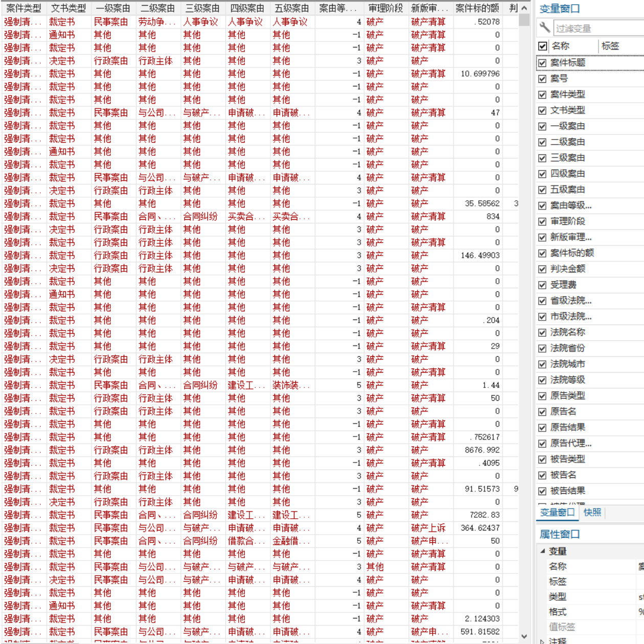Screen dimensions: 644x644
Task: Toggle the select-all checkbox beside 名称 header
Action: (543, 46)
